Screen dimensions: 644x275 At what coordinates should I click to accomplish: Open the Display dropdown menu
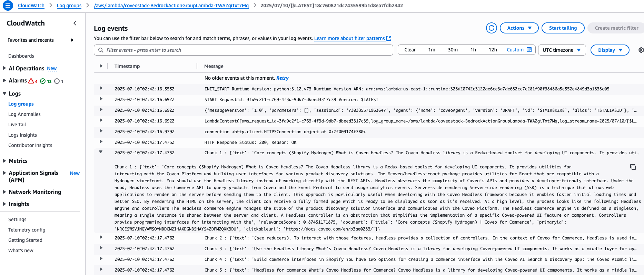pyautogui.click(x=610, y=50)
